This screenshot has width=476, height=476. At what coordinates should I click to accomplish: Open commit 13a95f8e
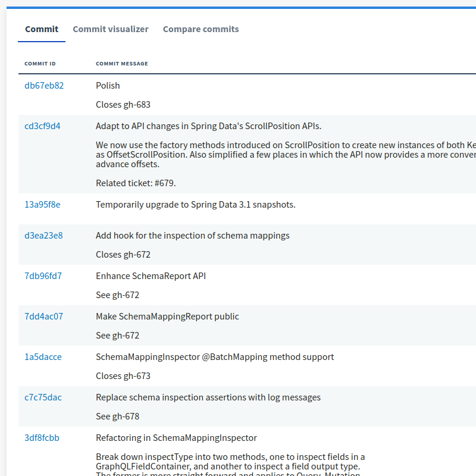tap(42, 205)
